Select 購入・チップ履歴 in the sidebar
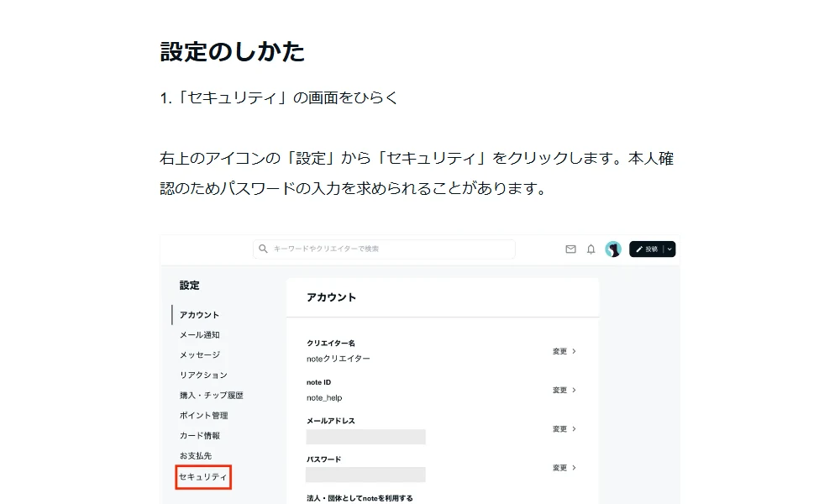840x504 pixels. coord(211,396)
